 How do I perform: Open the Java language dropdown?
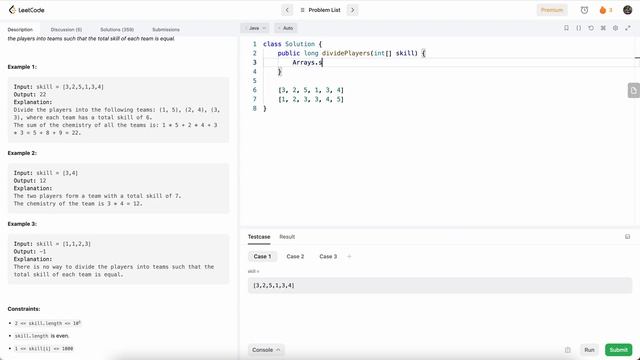[256, 28]
